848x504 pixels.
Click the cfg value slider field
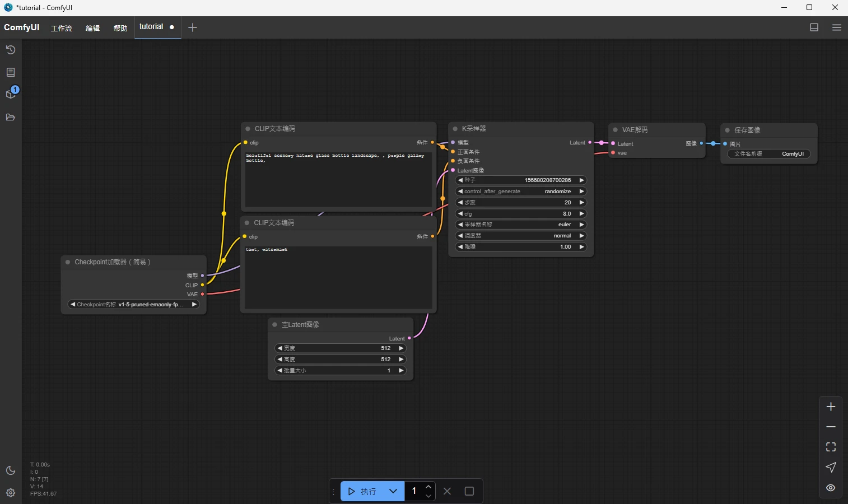click(x=521, y=213)
